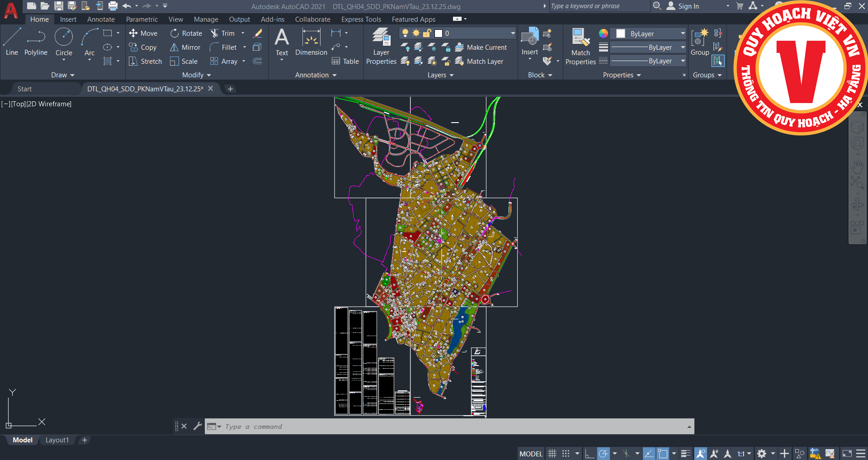Toggle ortho mode in status bar
This screenshot has width=868, height=460.
click(x=589, y=454)
